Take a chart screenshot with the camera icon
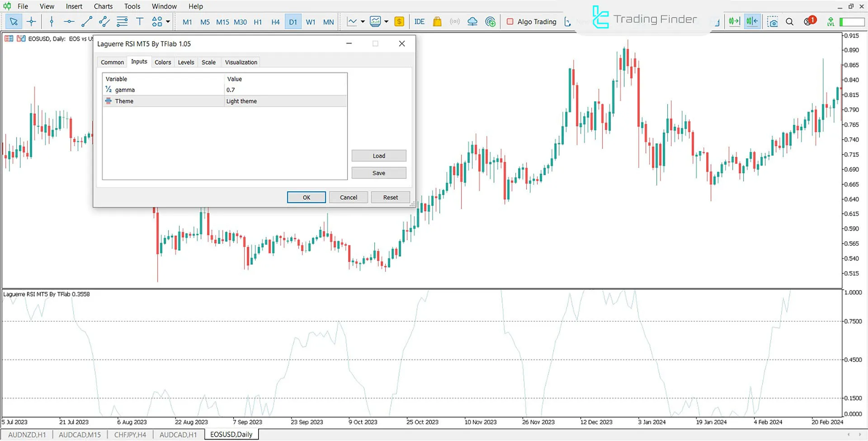 [x=773, y=21]
